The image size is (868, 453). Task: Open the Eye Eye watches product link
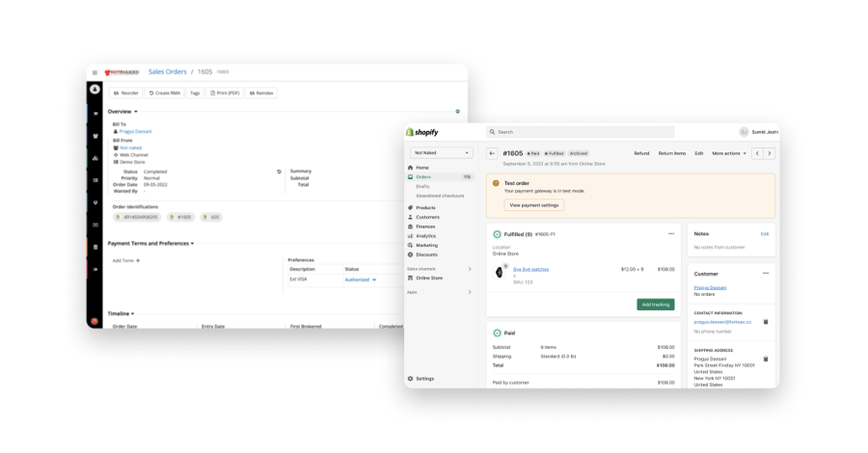[x=530, y=269]
